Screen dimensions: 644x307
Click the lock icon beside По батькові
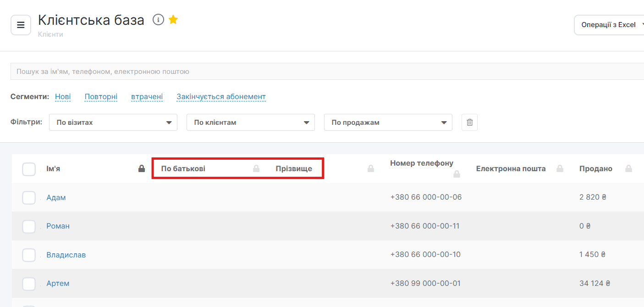pos(256,168)
